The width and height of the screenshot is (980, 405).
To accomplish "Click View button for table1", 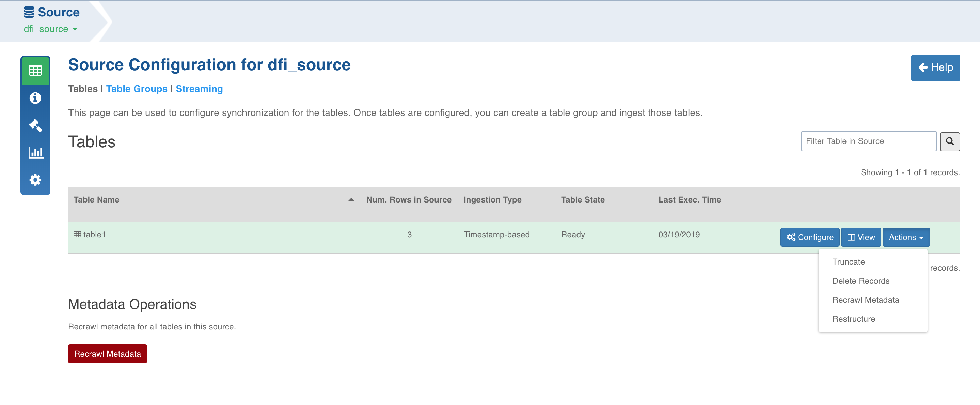I will coord(860,237).
